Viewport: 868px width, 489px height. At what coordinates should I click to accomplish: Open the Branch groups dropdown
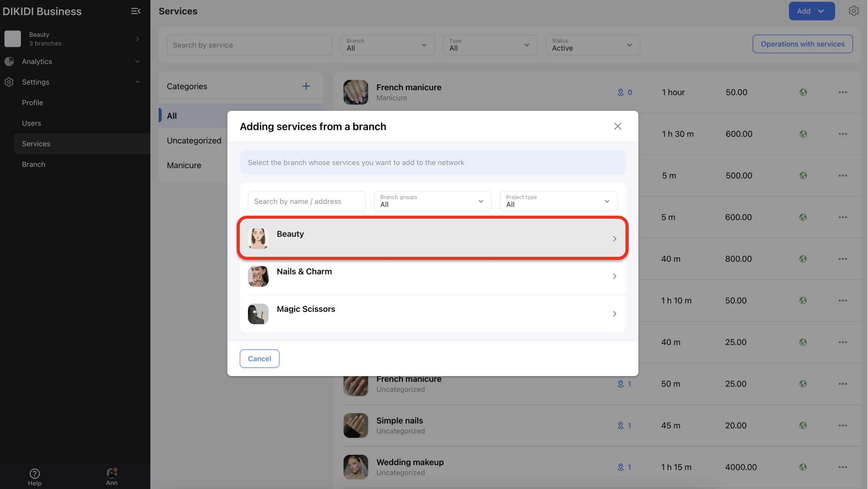click(432, 201)
